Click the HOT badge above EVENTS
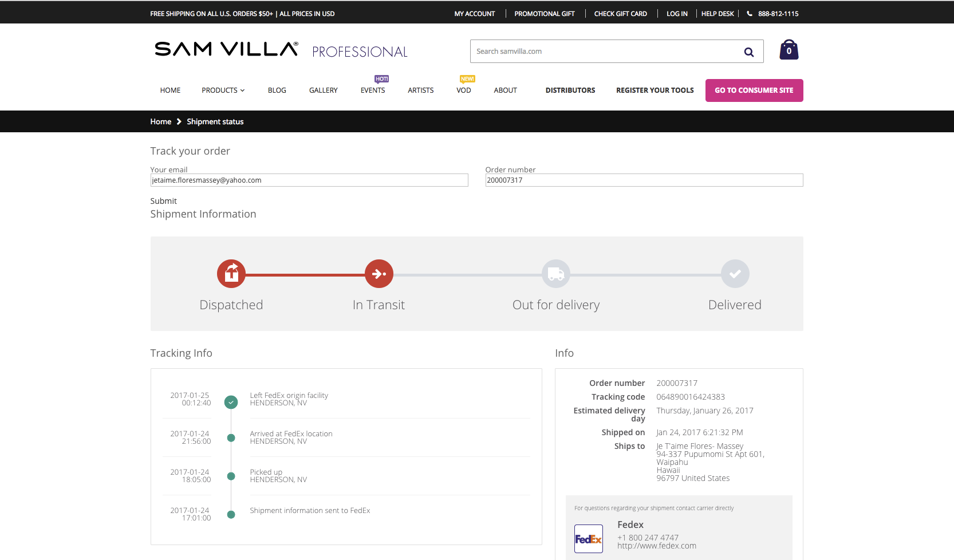This screenshot has height=560, width=954. (x=381, y=78)
